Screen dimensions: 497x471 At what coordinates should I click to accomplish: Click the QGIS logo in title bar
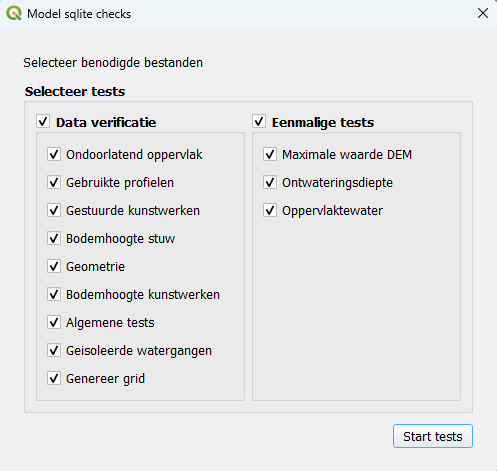[14, 14]
